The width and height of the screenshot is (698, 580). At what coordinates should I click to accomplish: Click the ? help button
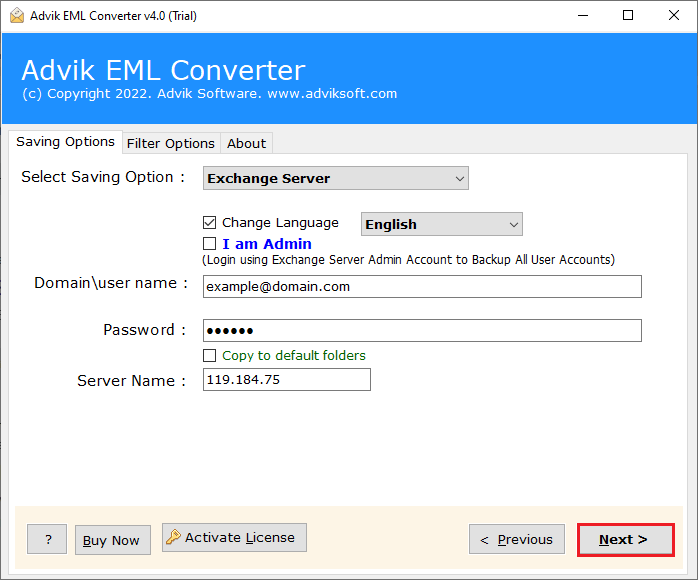click(47, 539)
